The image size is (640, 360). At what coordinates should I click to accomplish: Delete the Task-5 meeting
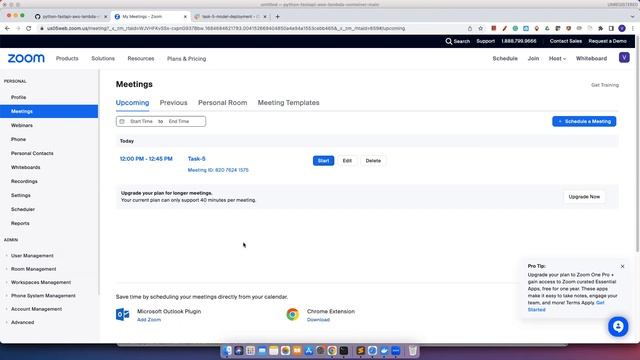373,160
